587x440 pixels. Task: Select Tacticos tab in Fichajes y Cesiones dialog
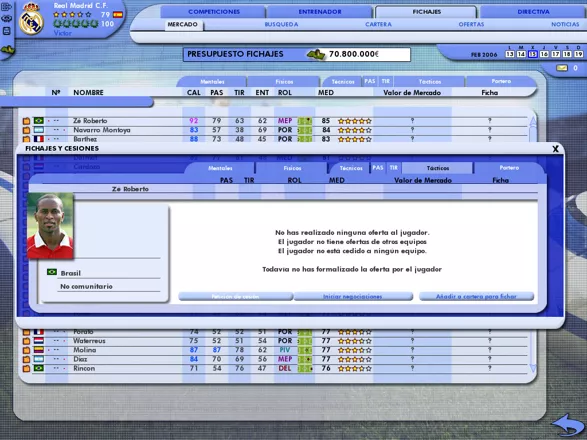[x=438, y=168]
